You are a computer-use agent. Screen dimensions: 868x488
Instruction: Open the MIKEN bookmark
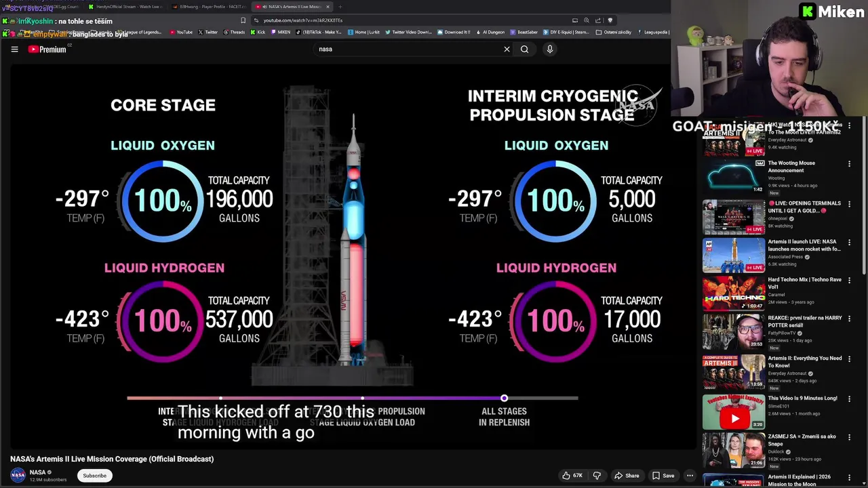281,32
